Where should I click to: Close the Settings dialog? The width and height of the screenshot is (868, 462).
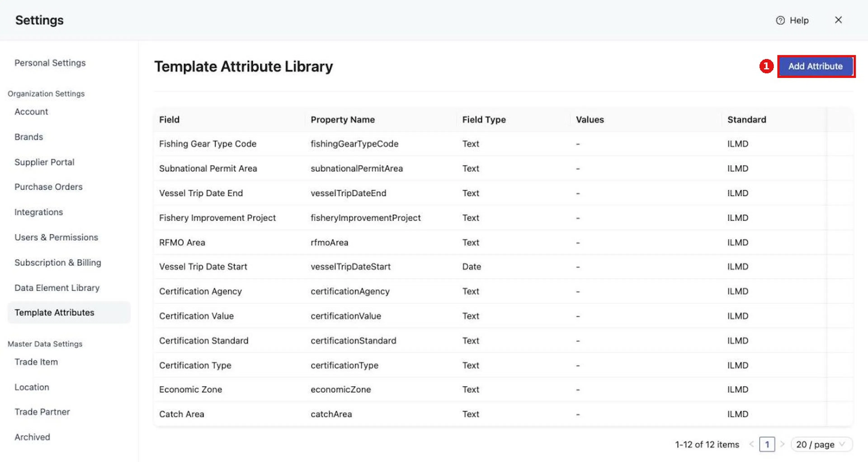(838, 20)
